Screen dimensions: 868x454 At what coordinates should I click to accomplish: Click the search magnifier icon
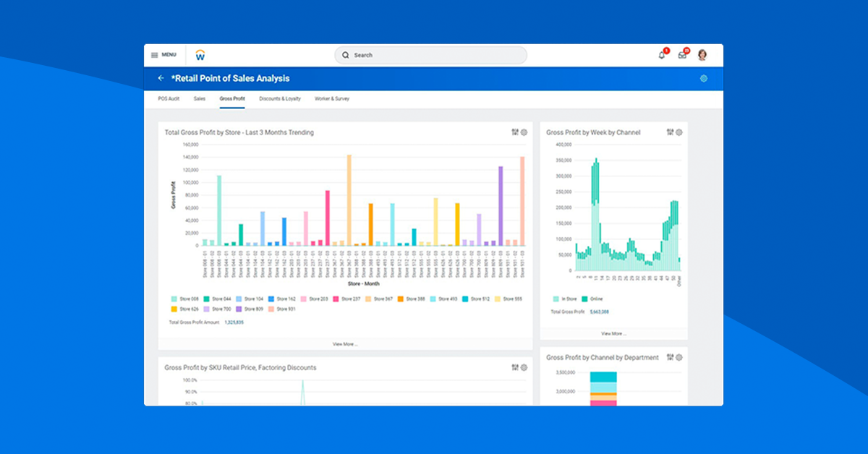(346, 55)
